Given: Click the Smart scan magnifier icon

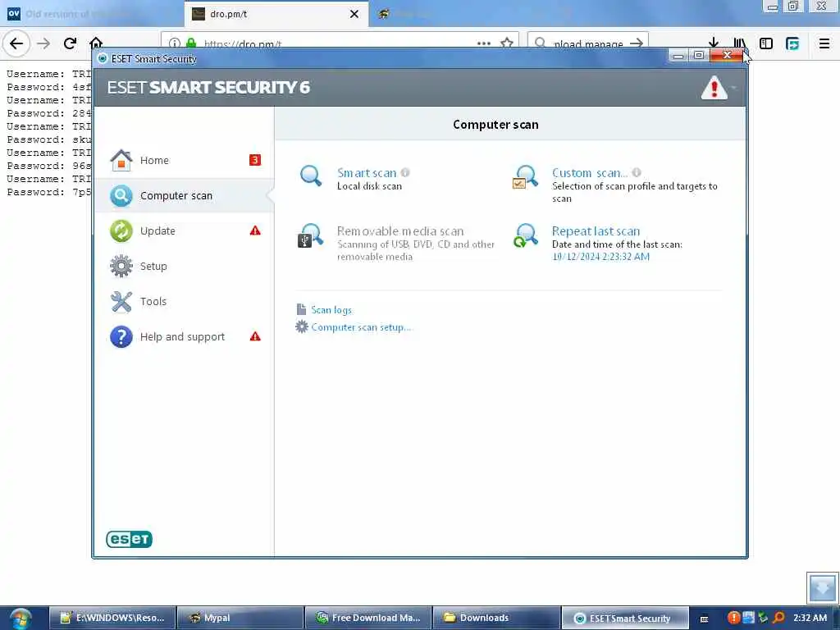Looking at the screenshot, I should pyautogui.click(x=311, y=176).
